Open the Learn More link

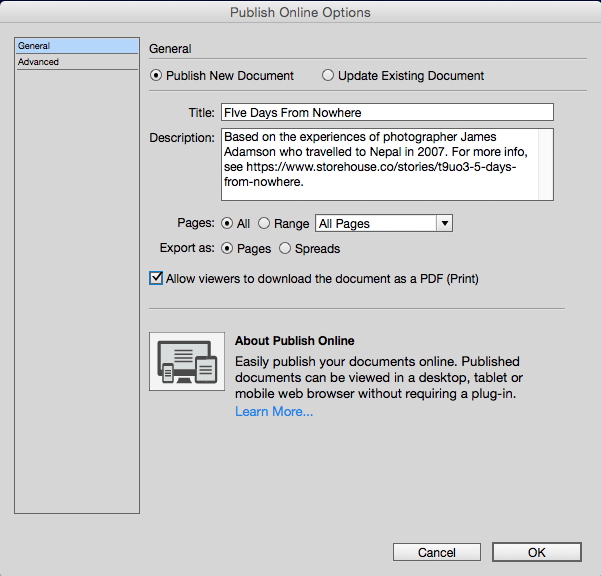point(274,412)
